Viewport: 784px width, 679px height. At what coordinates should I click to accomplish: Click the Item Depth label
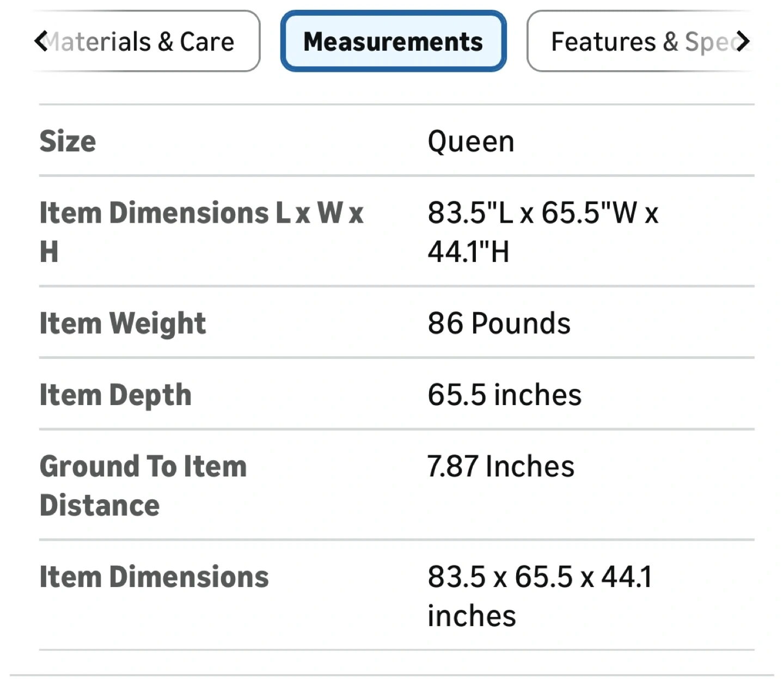pyautogui.click(x=115, y=395)
